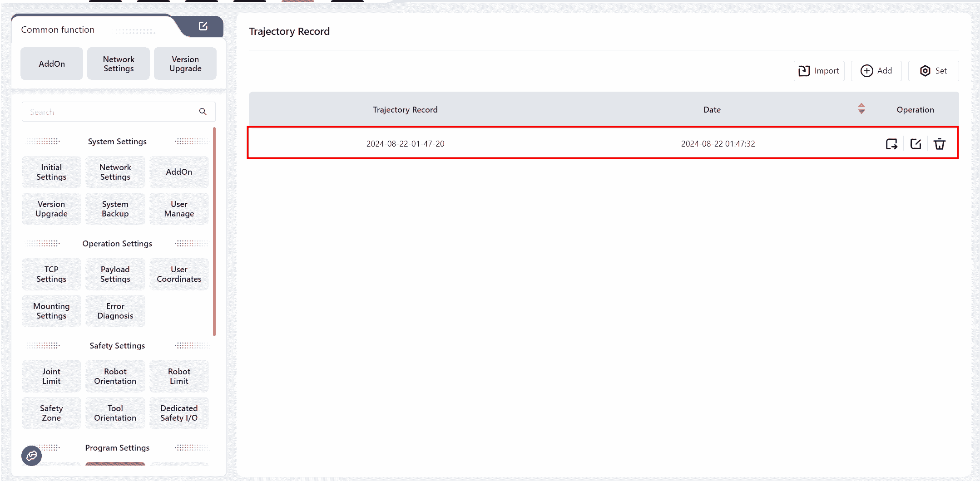980x481 pixels.
Task: Click the sidebar Search input field
Action: coord(109,112)
